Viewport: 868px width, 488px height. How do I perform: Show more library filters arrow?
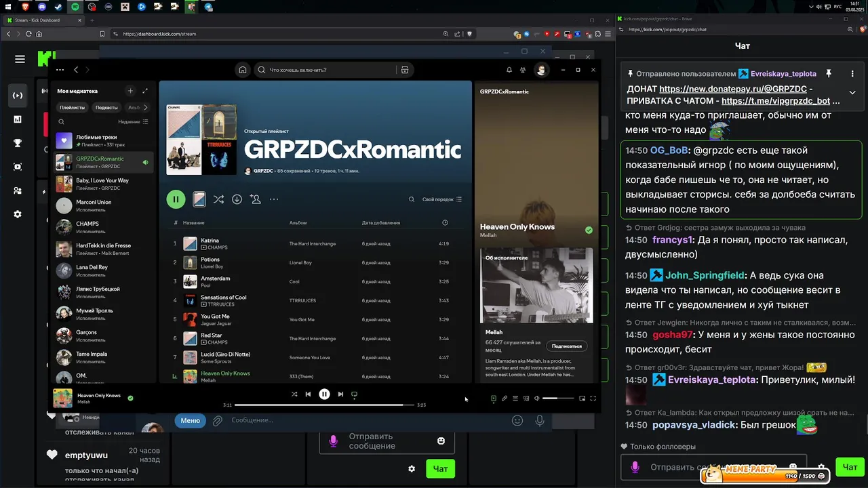[147, 107]
